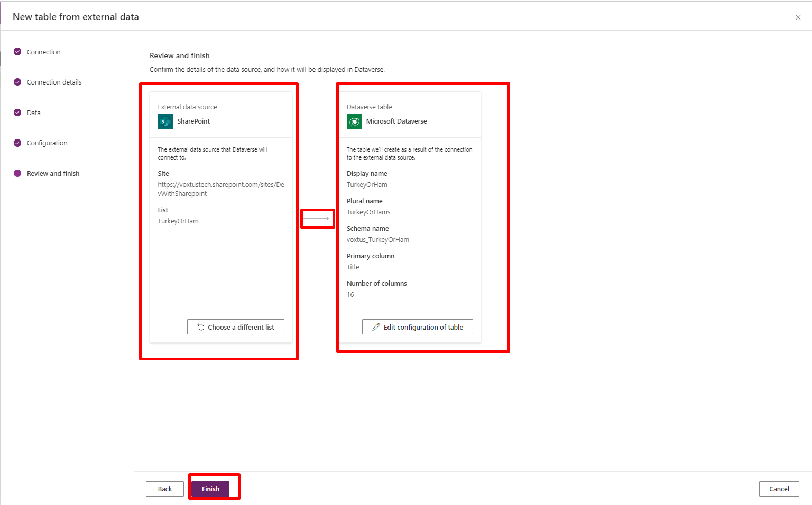Click the Configuration step checkmark icon
812x505 pixels.
tap(17, 143)
